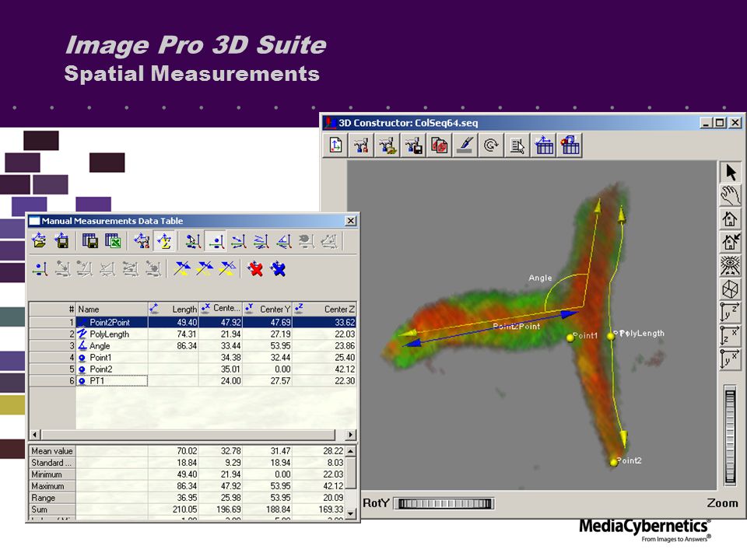Screen dimensions: 747x560
Task: Toggle the add point measurement tool
Action: [216, 241]
